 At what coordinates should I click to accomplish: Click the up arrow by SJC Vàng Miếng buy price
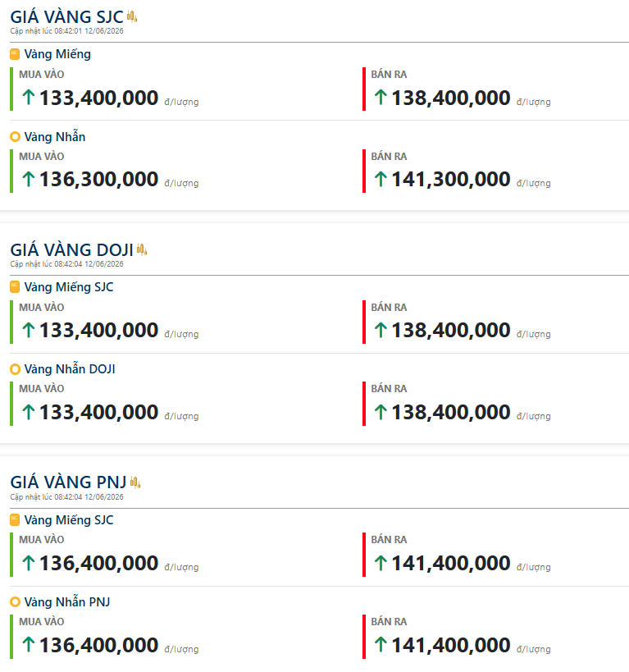pos(28,97)
